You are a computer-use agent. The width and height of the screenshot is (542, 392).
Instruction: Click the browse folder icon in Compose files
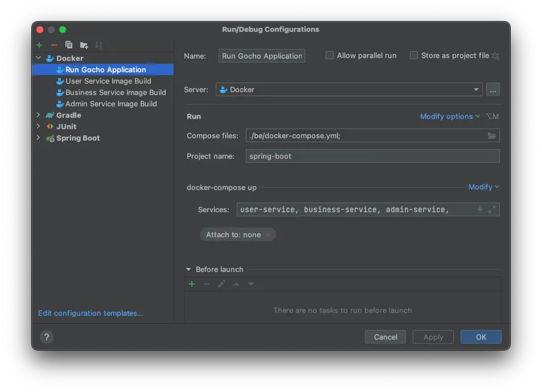coord(492,135)
